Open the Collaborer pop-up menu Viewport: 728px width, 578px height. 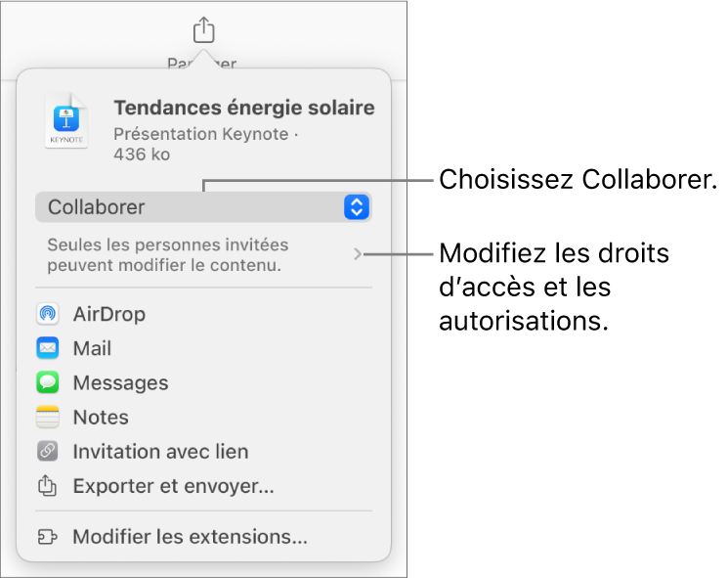pos(195,207)
